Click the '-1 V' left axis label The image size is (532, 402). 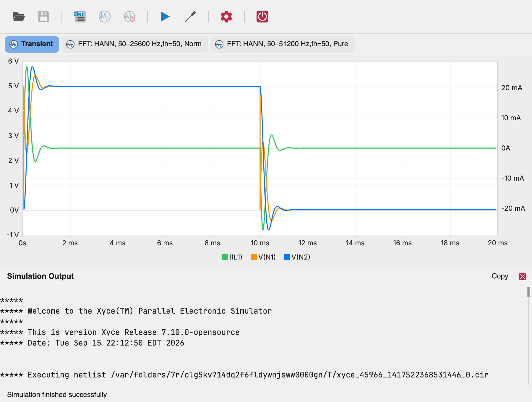(x=13, y=235)
